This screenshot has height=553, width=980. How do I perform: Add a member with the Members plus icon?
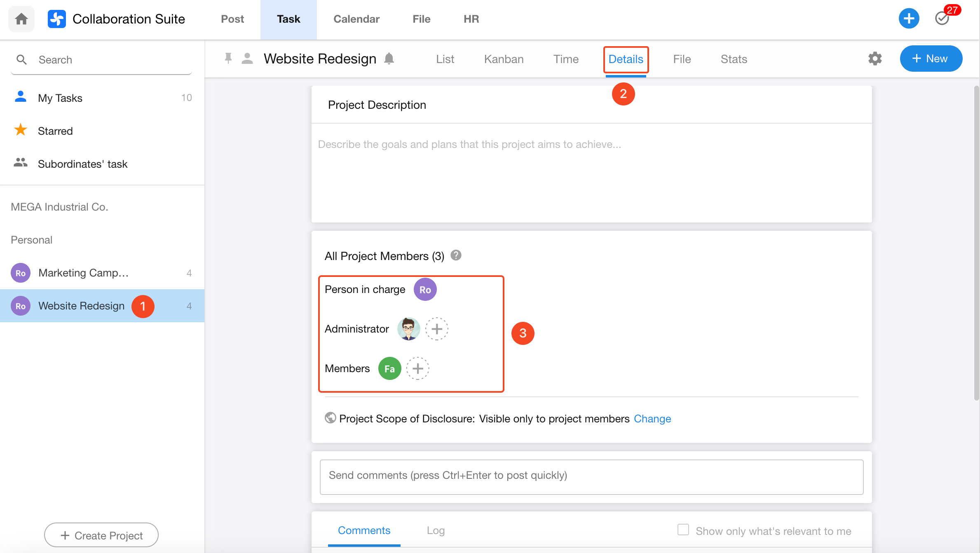417,368
